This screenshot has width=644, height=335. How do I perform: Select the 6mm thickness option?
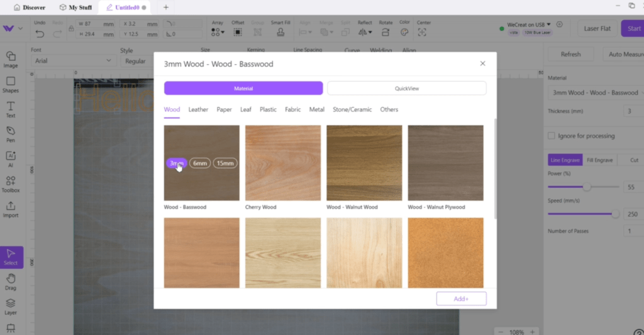(x=199, y=163)
